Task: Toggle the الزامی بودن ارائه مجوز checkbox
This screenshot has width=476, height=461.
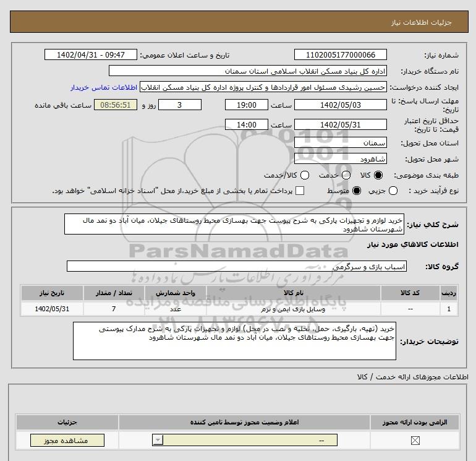Action: pos(415,441)
